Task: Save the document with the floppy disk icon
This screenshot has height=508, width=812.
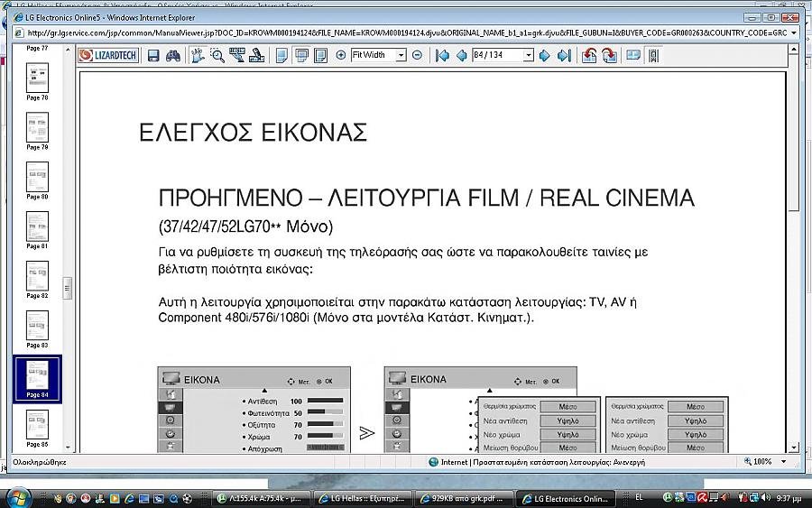Action: 153,55
